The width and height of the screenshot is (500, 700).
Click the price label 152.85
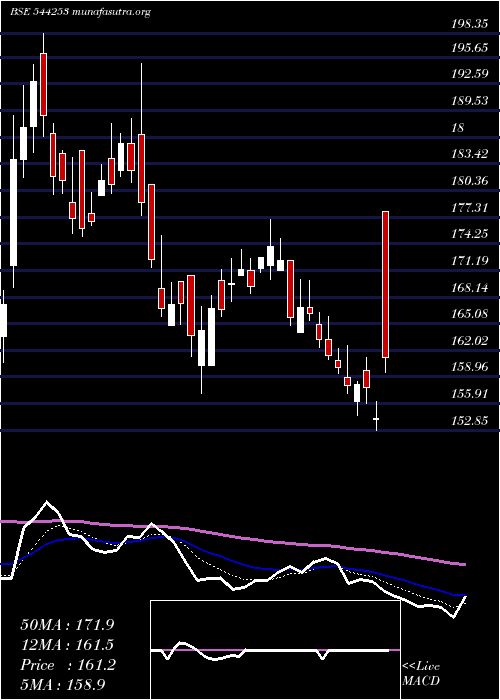tap(469, 421)
